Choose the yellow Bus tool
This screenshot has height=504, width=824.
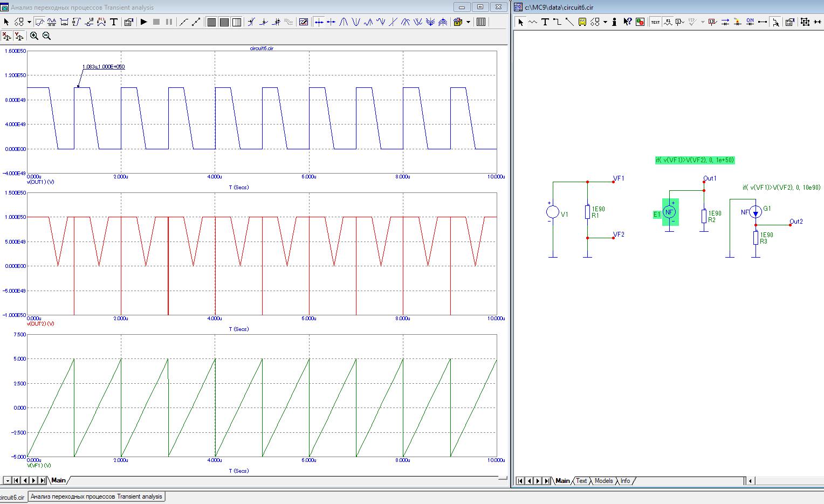[x=582, y=22]
